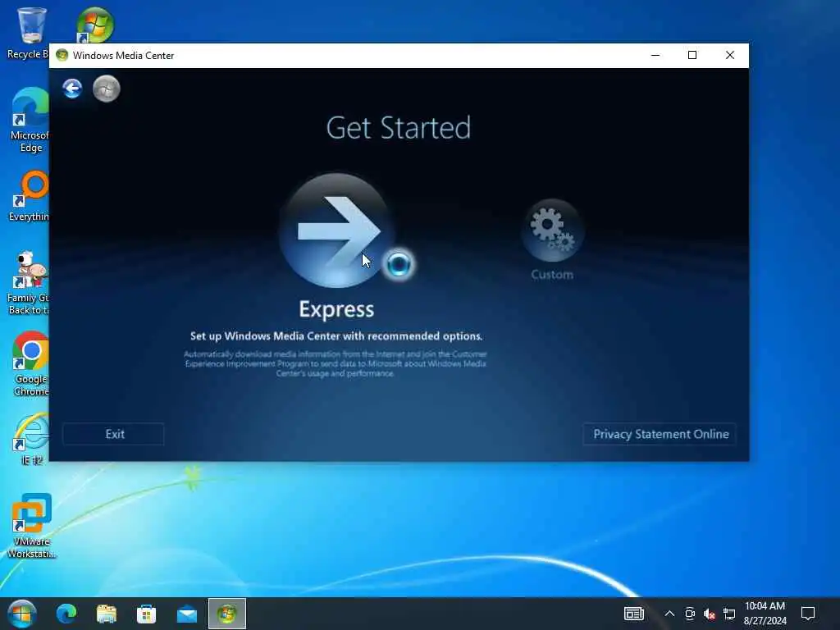Select the Google Chrome desktop shortcut
The image size is (840, 630).
coord(30,364)
